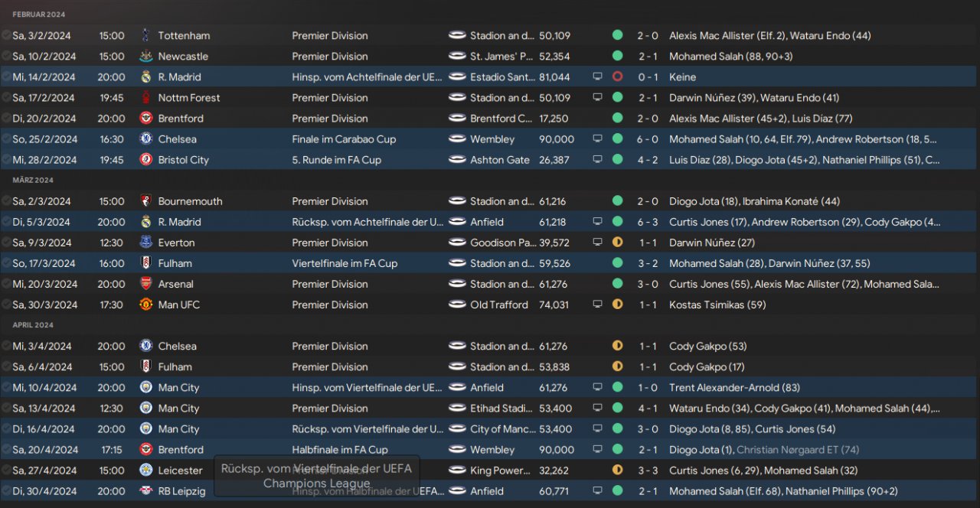
Task: Click 'Old Trafford' stadium name
Action: [x=499, y=304]
